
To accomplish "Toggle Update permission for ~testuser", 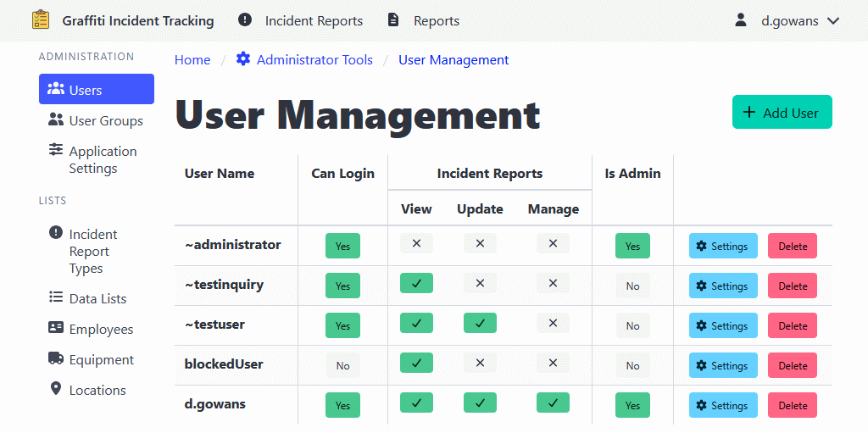I will tap(480, 323).
